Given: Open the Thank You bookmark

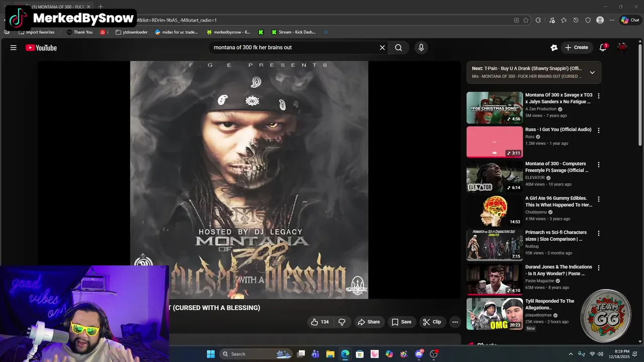Looking at the screenshot, I should (79, 32).
